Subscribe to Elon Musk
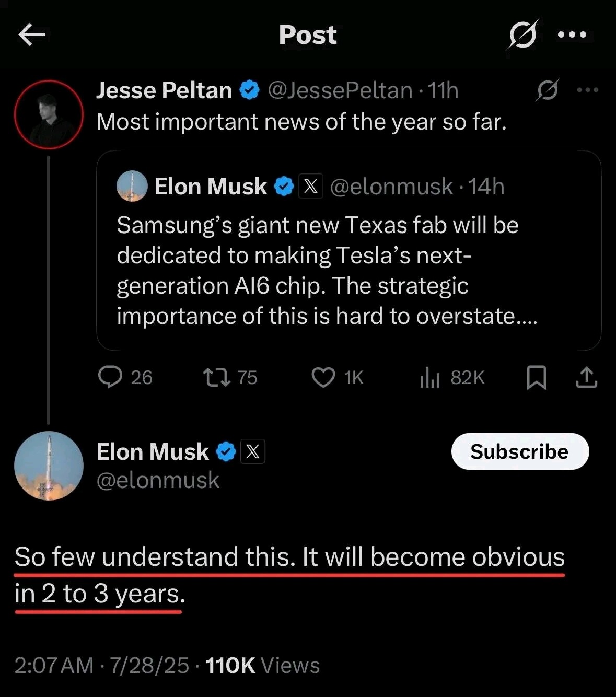This screenshot has width=616, height=697. [x=520, y=451]
